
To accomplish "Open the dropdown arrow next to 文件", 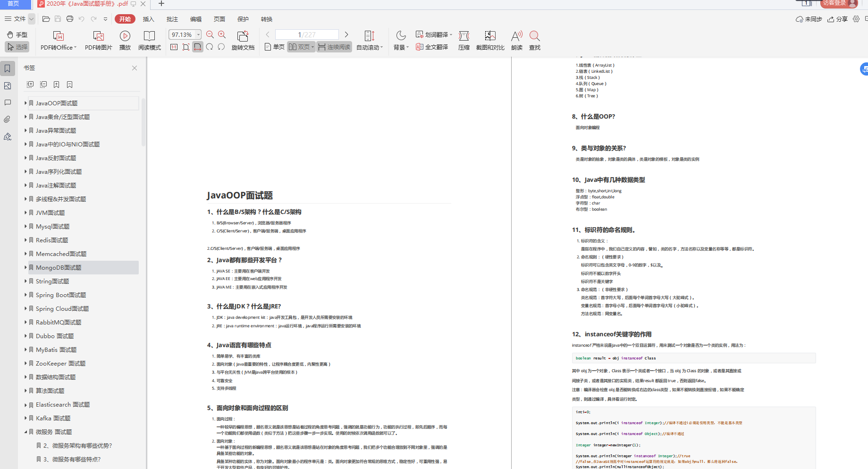I will (x=32, y=19).
